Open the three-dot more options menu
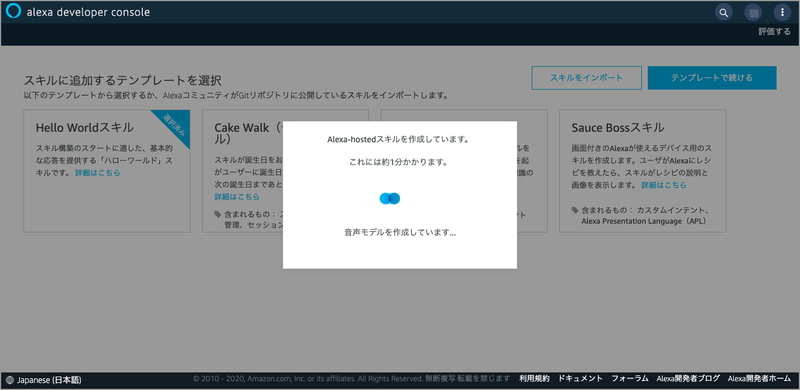Image resolution: width=800 pixels, height=390 pixels. coord(783,12)
